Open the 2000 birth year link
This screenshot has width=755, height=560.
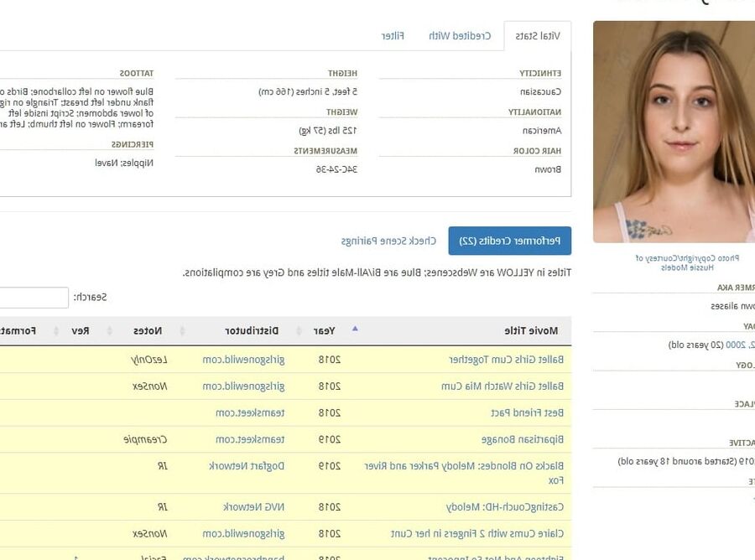735,345
